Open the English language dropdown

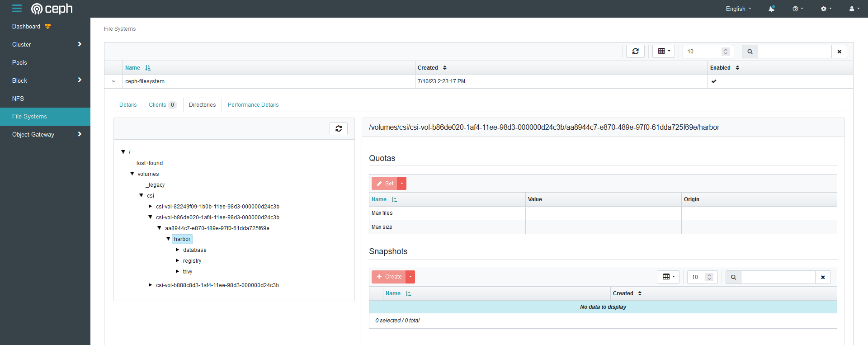click(x=739, y=9)
